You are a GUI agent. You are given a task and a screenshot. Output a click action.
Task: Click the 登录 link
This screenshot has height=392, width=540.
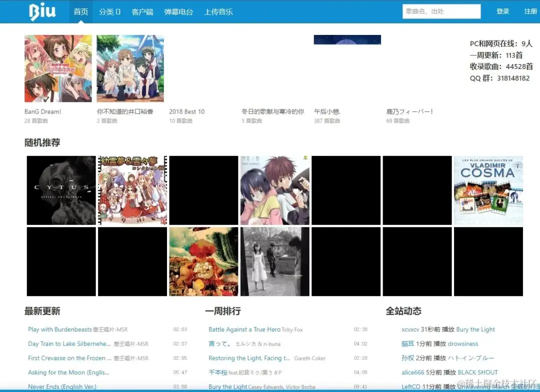(502, 11)
